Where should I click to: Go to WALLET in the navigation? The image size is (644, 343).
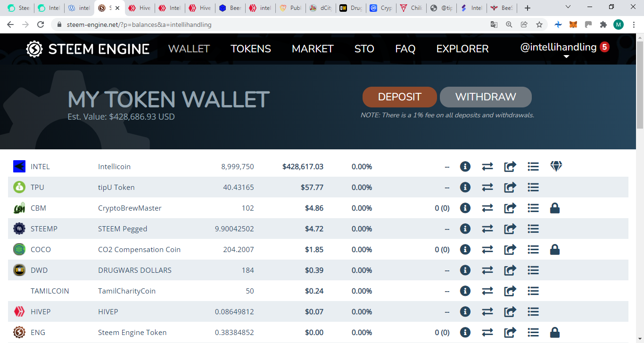[x=189, y=49]
